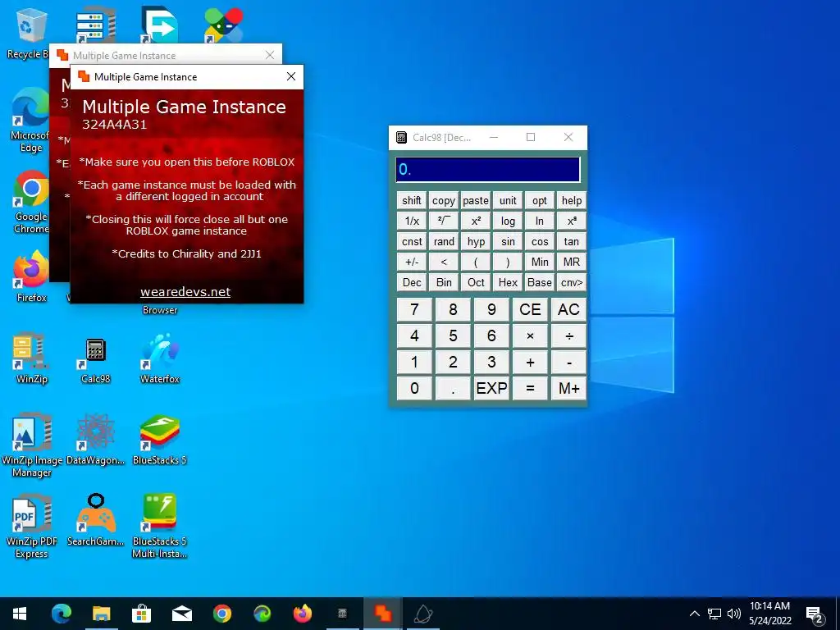This screenshot has width=840, height=630.
Task: Follow the wearedevs.net link
Action: click(185, 292)
